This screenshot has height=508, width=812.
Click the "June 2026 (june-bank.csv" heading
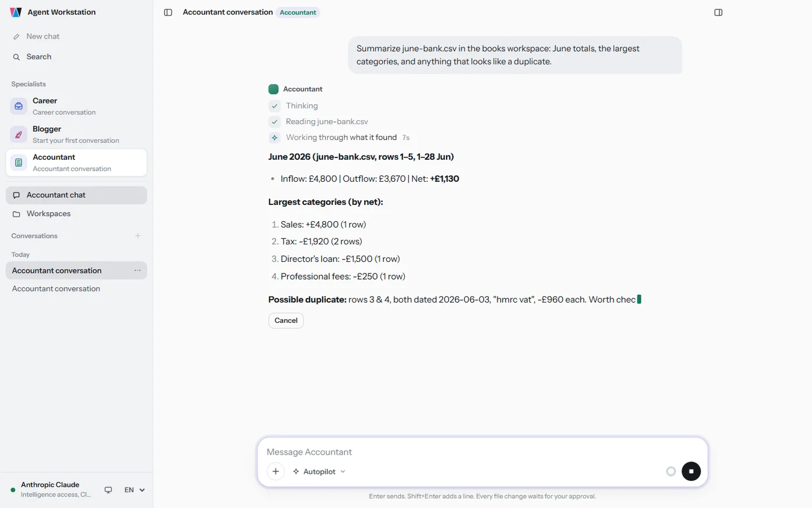(x=361, y=157)
